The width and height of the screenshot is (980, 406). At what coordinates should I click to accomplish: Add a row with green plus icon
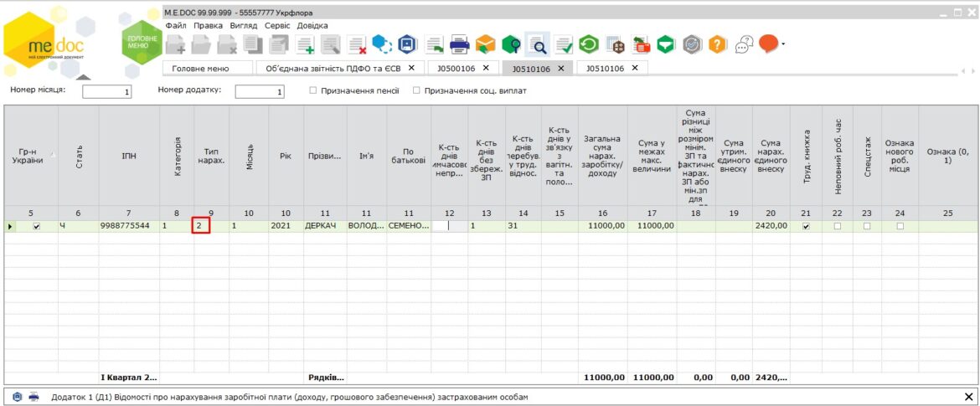[x=305, y=44]
